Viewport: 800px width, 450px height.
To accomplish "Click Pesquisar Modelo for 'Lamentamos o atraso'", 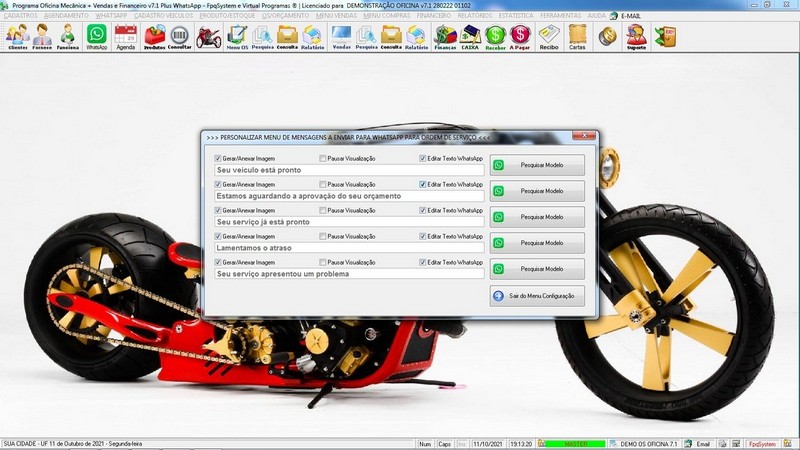I will coord(537,243).
